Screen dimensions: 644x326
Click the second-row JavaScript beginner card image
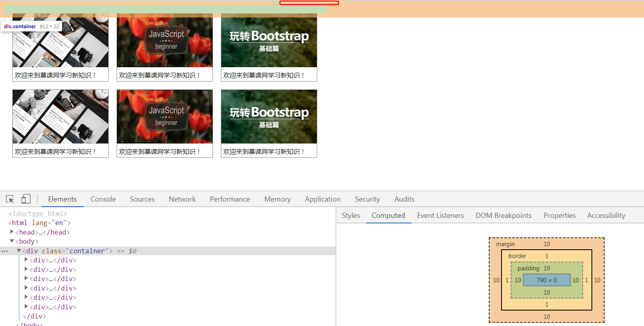pyautogui.click(x=165, y=116)
